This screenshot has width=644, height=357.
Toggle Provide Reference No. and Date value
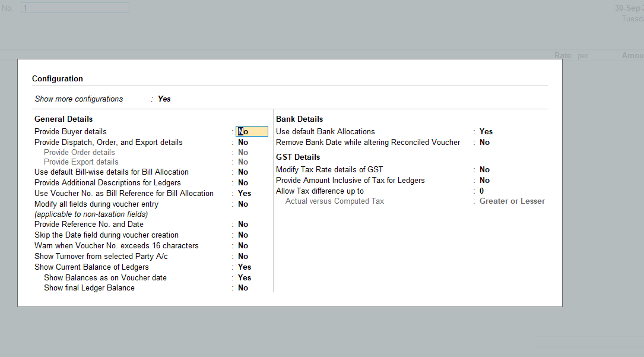point(243,224)
